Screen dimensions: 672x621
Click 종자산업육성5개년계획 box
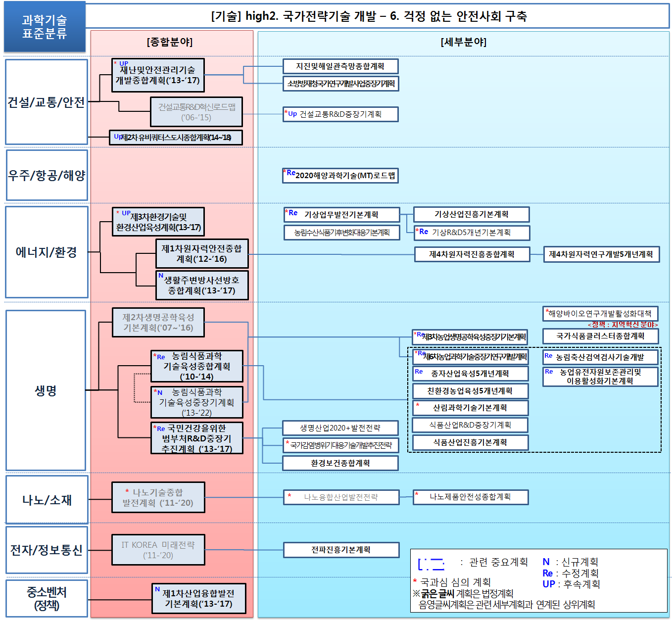point(471,374)
